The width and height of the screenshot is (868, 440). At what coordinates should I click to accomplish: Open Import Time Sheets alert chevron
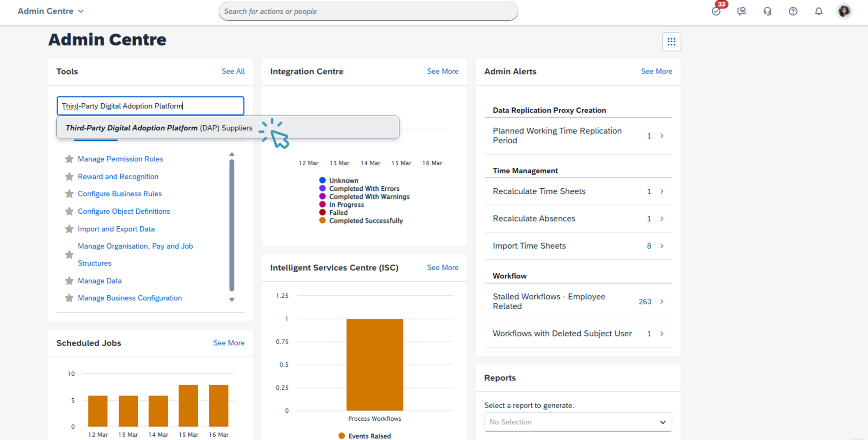click(x=662, y=246)
